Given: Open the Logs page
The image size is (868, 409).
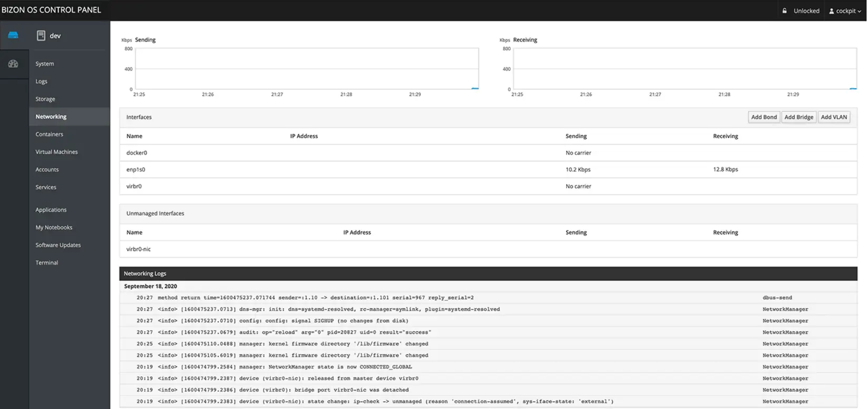Looking at the screenshot, I should (42, 81).
